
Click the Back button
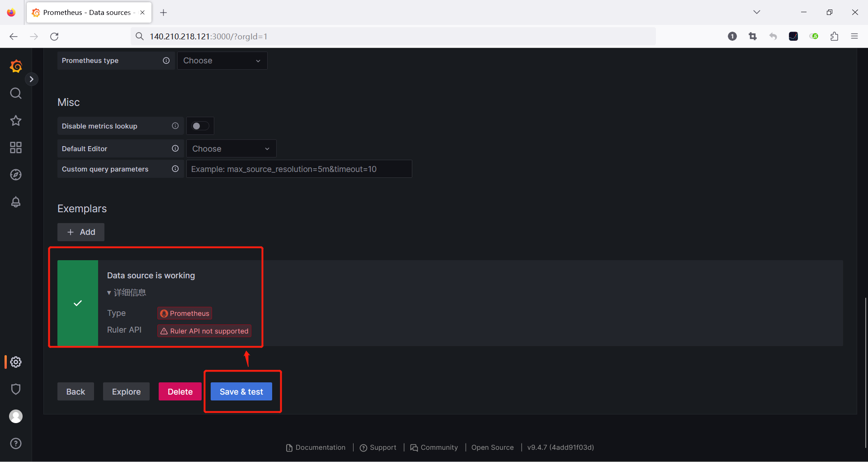(x=75, y=392)
